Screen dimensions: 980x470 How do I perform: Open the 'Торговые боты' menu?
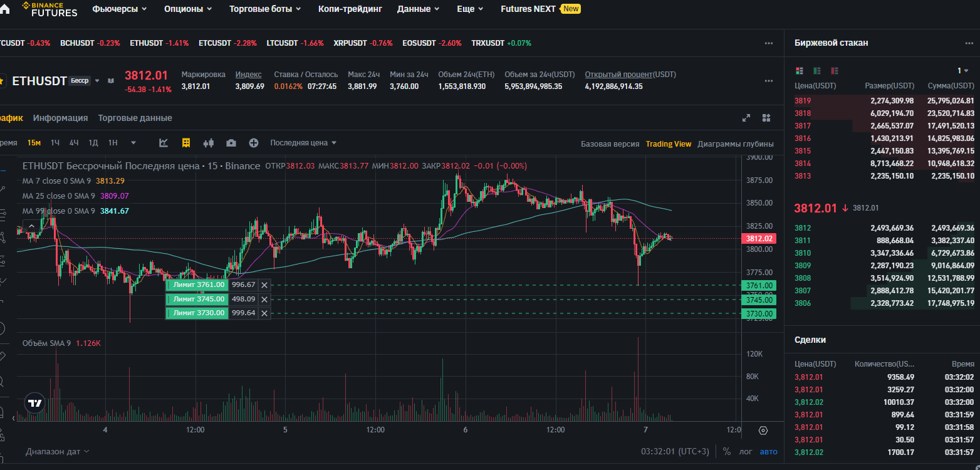click(x=265, y=9)
